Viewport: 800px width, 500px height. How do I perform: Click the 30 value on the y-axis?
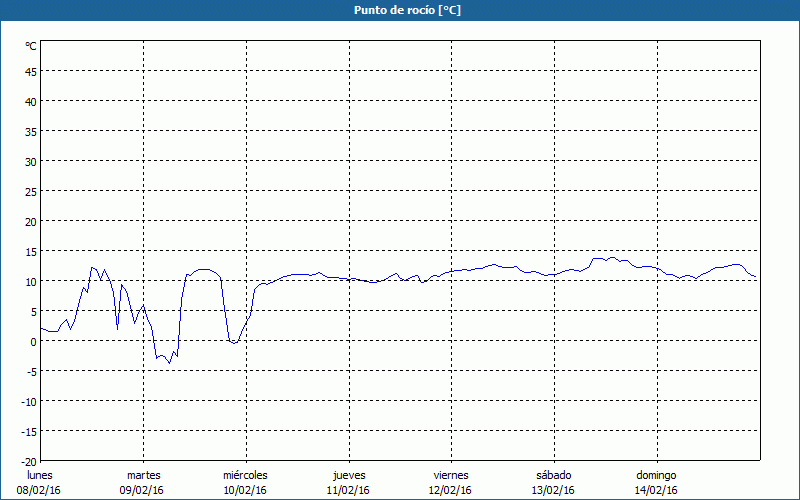(30, 161)
